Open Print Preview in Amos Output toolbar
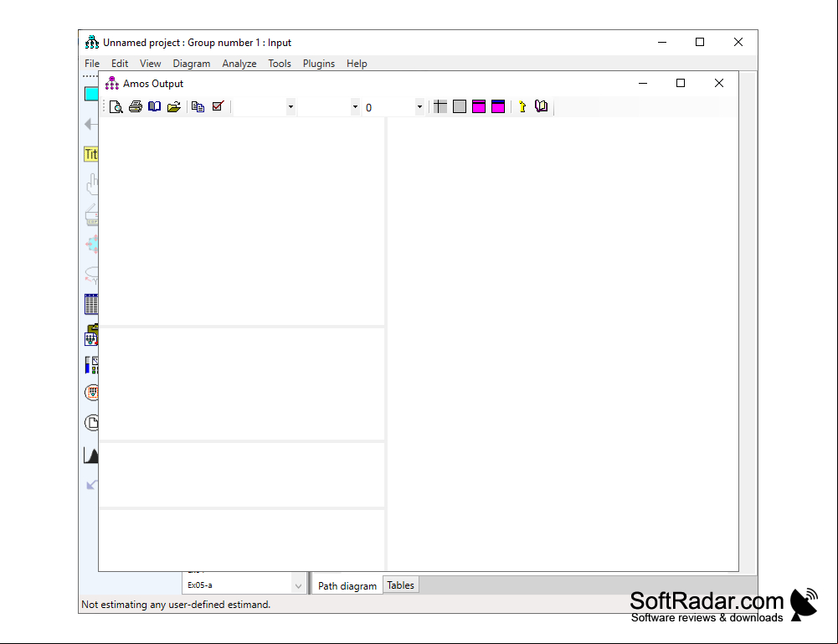The width and height of the screenshot is (838, 644). pyautogui.click(x=116, y=107)
